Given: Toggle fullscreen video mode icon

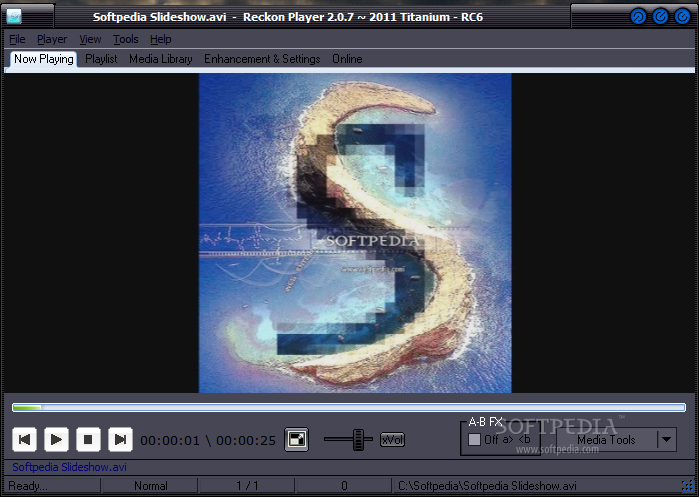Looking at the screenshot, I should tap(296, 439).
